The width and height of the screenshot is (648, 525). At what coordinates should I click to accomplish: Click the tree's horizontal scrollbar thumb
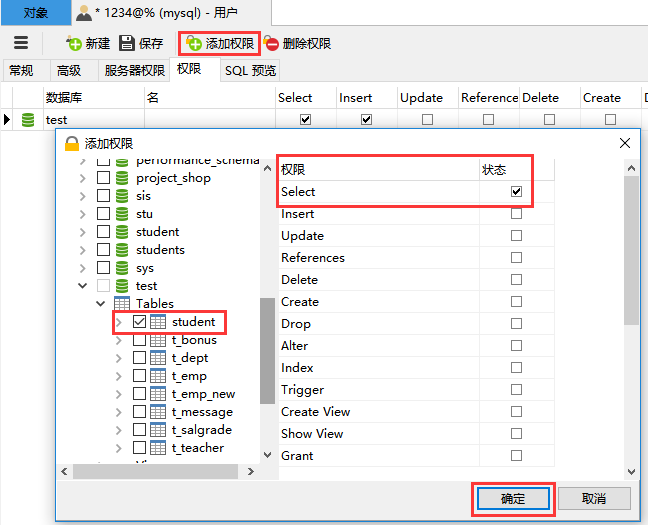155,471
